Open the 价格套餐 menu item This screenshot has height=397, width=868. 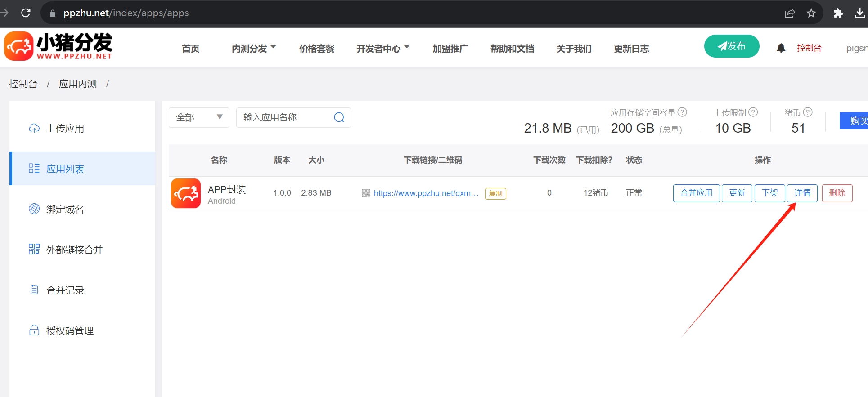pos(317,49)
